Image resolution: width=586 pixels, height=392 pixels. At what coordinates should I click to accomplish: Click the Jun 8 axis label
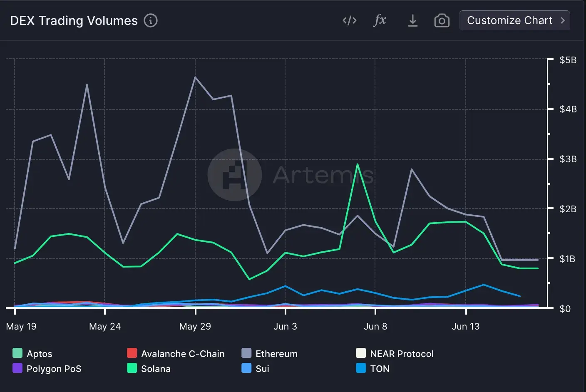pyautogui.click(x=375, y=326)
